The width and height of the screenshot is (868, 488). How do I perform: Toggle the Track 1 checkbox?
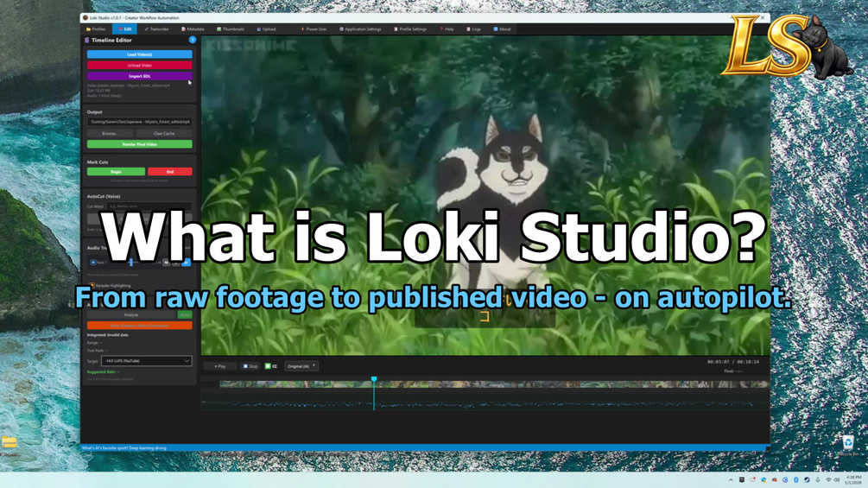coord(93,263)
